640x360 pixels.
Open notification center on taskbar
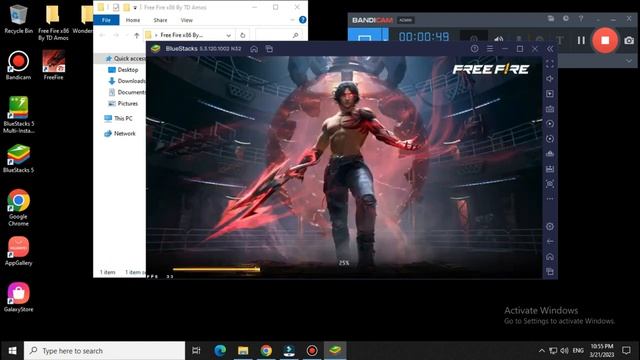tap(626, 351)
